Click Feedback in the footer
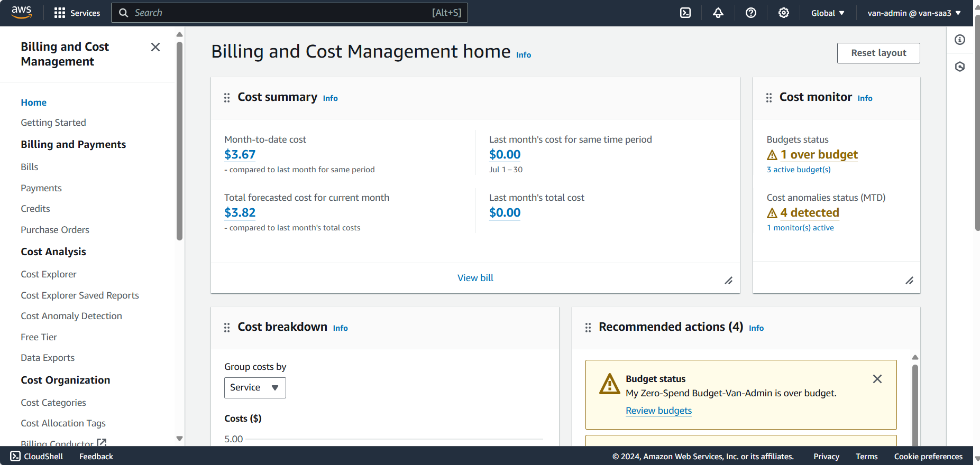 click(x=96, y=457)
